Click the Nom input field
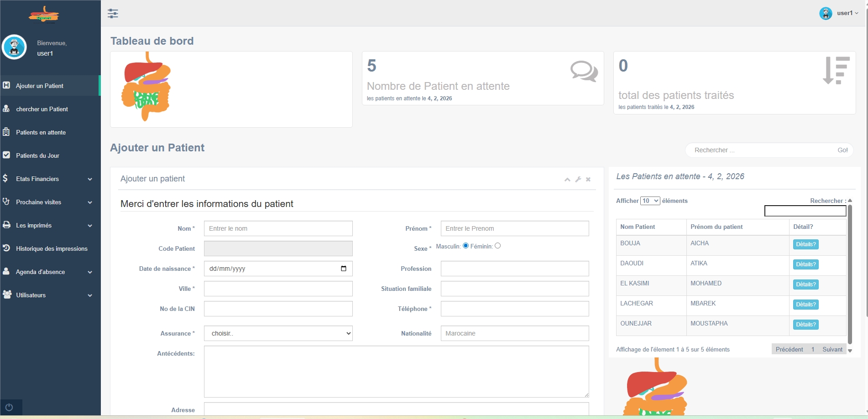The image size is (868, 419). [x=278, y=228]
